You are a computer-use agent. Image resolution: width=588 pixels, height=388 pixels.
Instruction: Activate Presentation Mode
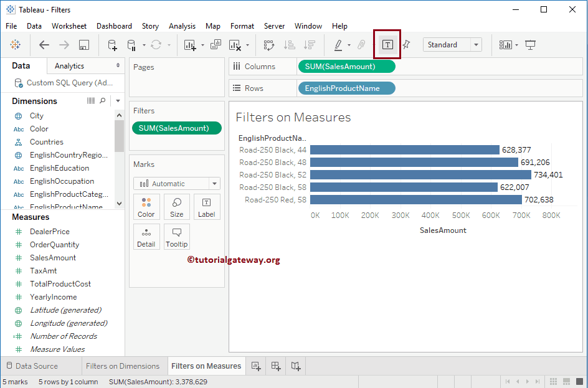pyautogui.click(x=530, y=44)
